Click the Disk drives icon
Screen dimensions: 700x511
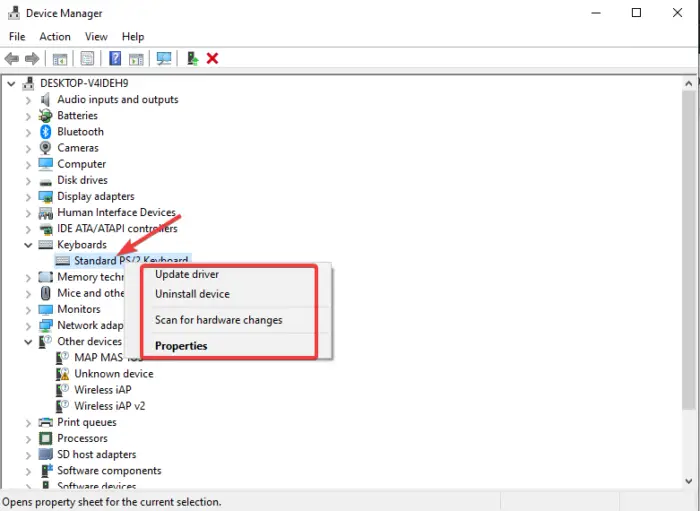pos(46,182)
